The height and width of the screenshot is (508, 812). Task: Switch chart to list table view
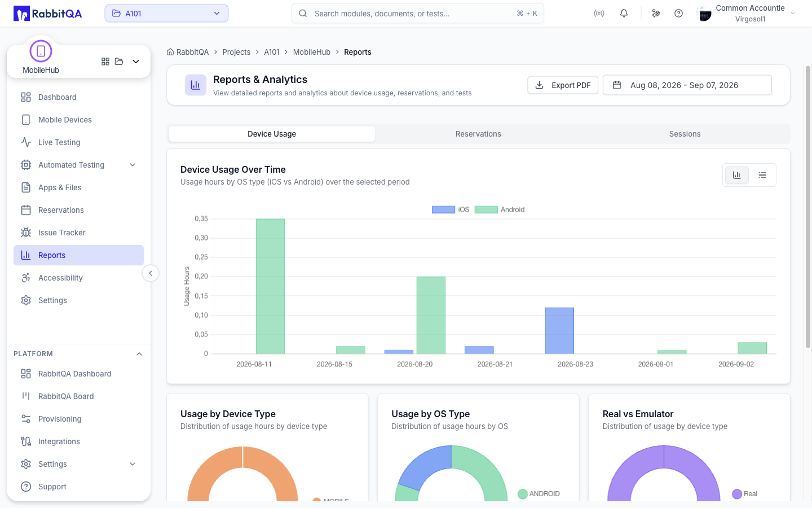point(762,175)
